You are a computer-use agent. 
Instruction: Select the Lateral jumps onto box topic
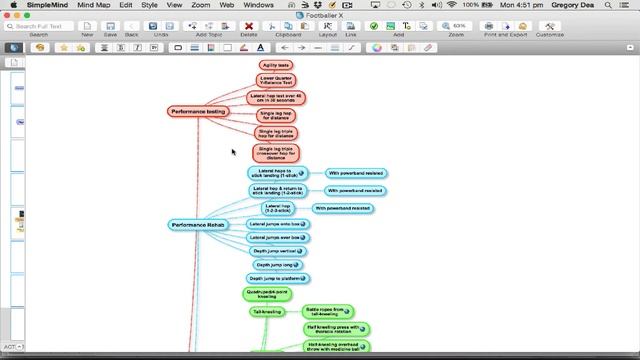[x=278, y=224]
